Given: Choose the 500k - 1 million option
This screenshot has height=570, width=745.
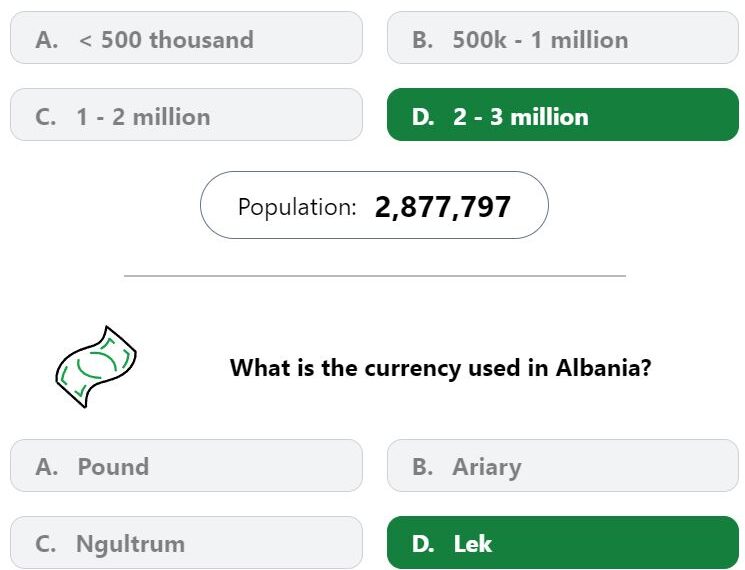Looking at the screenshot, I should click(x=563, y=38).
